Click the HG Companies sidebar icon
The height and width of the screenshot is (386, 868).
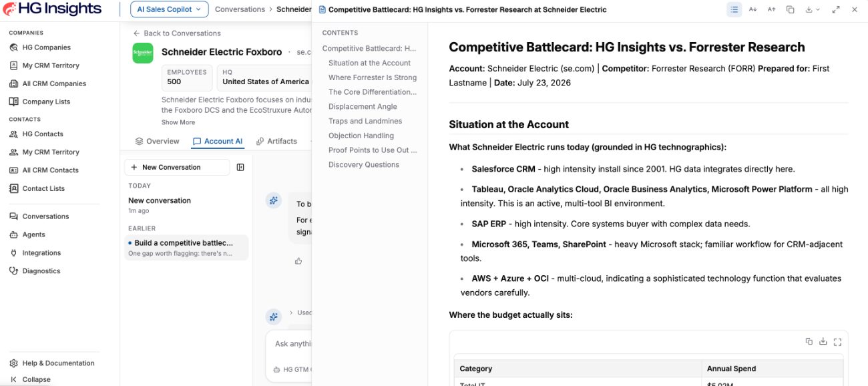coord(14,47)
